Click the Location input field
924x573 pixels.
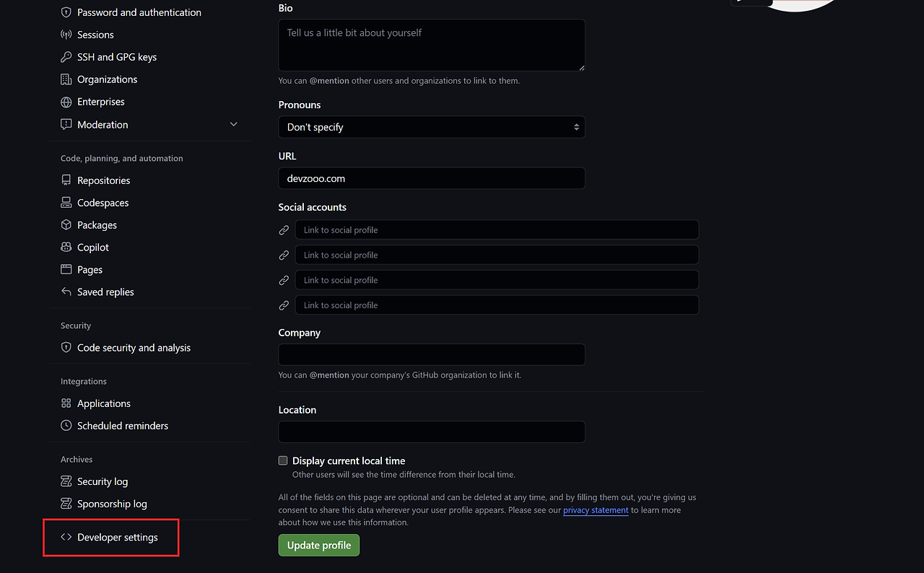coord(431,432)
